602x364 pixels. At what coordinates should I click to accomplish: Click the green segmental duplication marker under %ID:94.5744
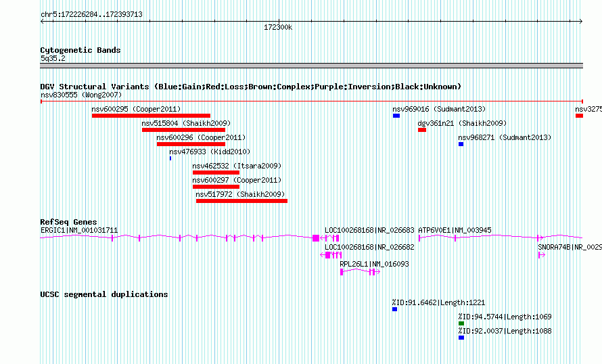[461, 323]
